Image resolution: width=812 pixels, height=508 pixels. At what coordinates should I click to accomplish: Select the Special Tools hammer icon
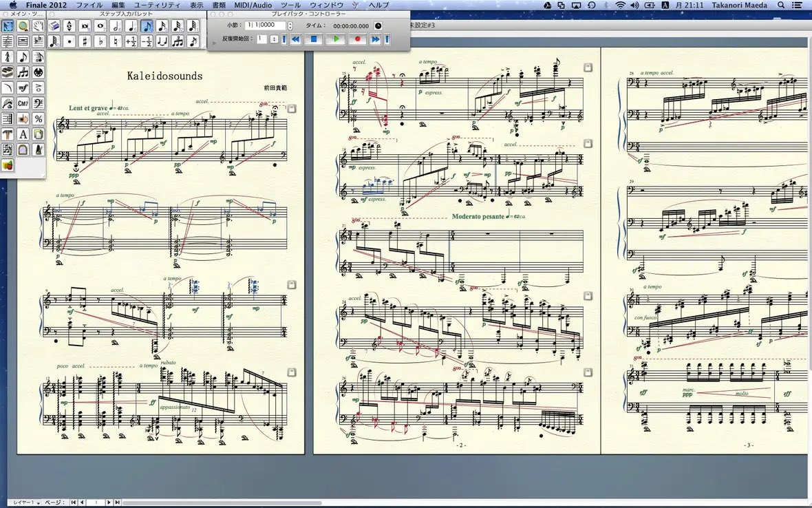pyautogui.click(x=8, y=134)
